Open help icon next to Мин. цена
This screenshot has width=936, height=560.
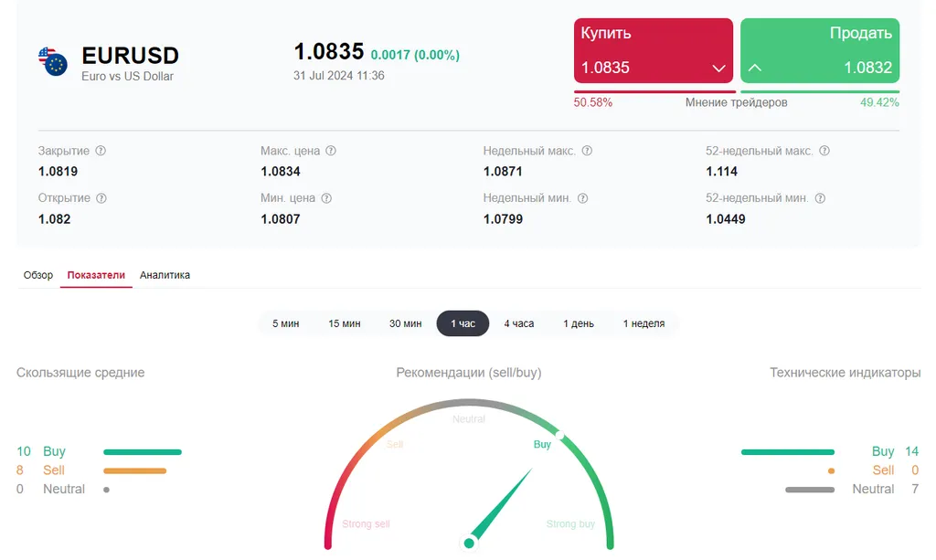coord(326,198)
